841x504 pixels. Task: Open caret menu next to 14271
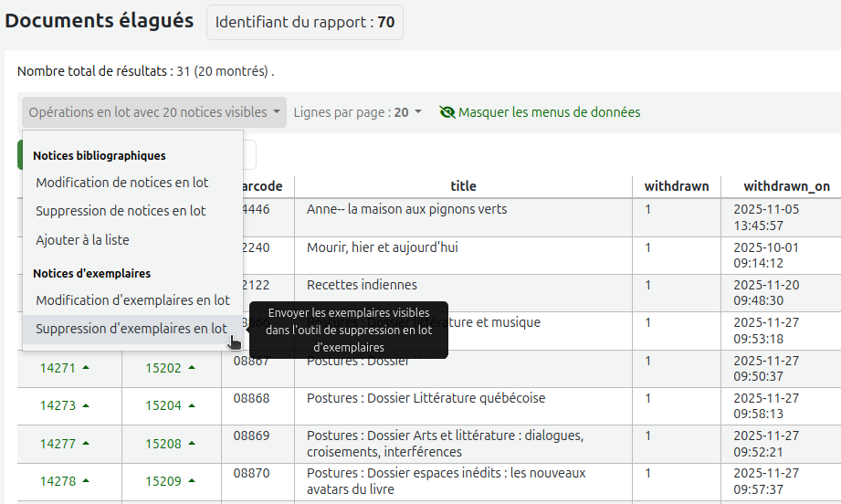tap(86, 368)
